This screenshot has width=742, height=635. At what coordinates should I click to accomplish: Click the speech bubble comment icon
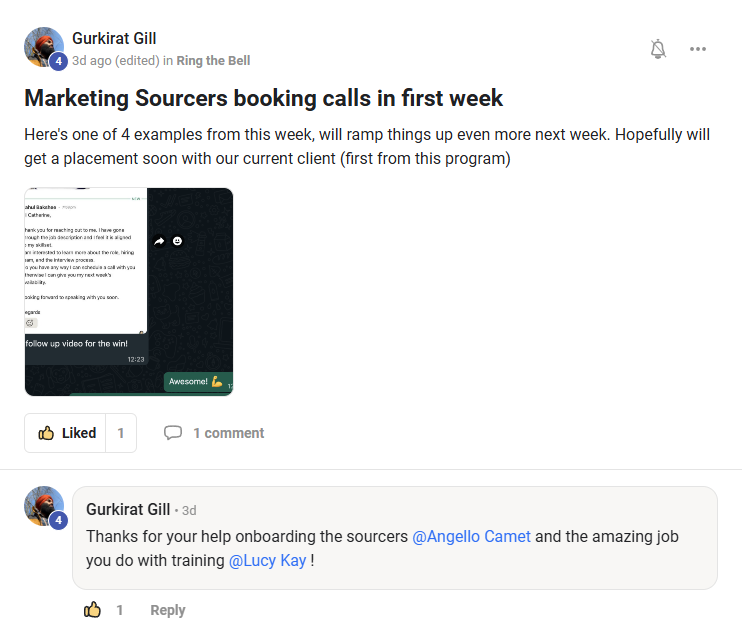click(x=173, y=433)
